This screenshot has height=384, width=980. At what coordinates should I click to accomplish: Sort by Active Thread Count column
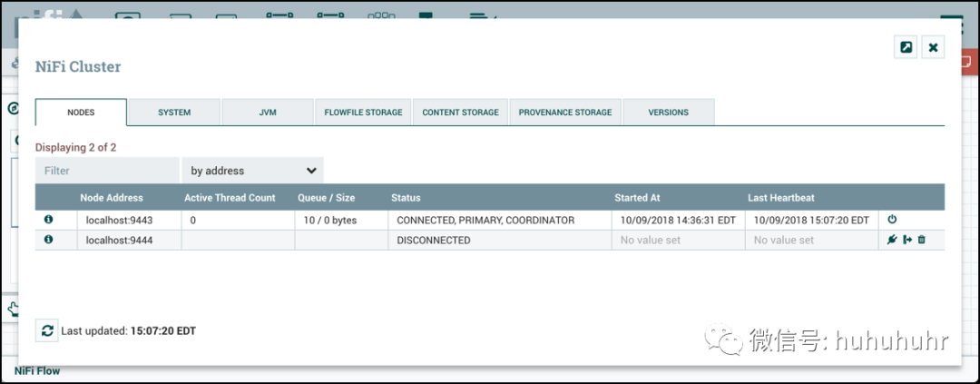coord(230,198)
